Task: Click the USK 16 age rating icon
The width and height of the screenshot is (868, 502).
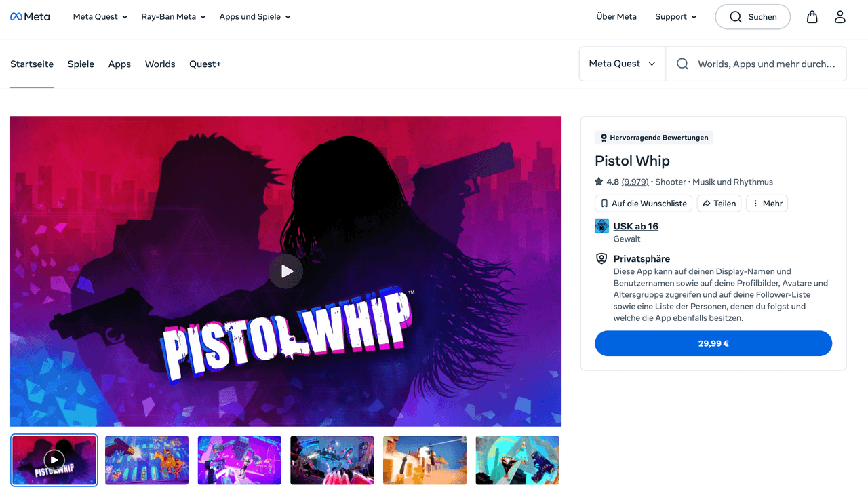Action: [601, 227]
